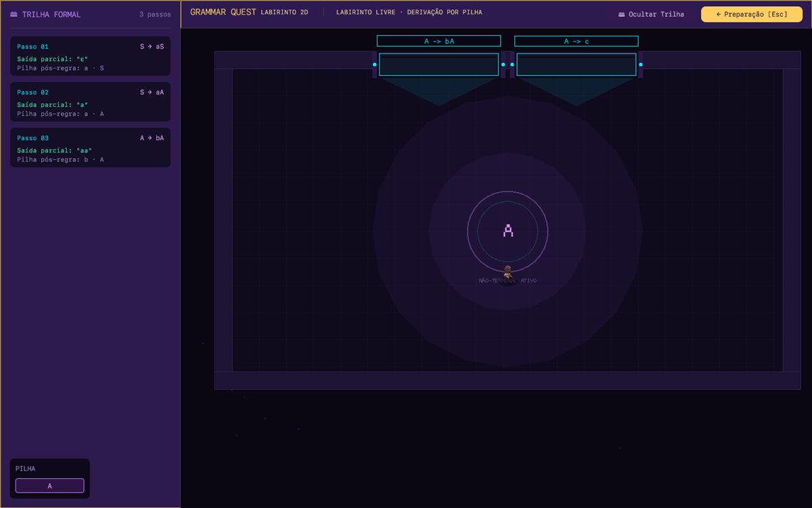The width and height of the screenshot is (812, 508).
Task: Click the Saída parcial "ε" line
Action: (x=53, y=59)
